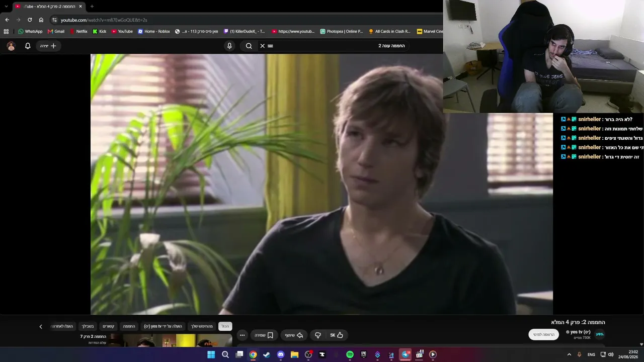This screenshot has width=644, height=362.
Task: Switch to Steam from the taskbar
Action: pyautogui.click(x=267, y=354)
